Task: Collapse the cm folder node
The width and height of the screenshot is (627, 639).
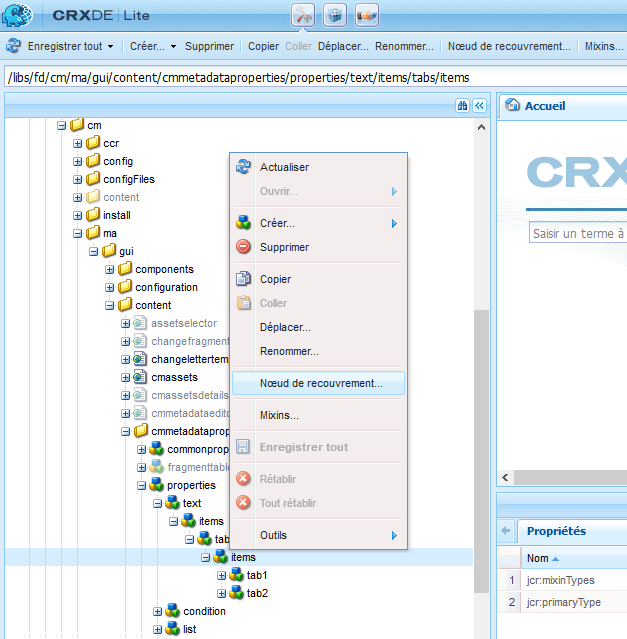Action: coord(62,126)
